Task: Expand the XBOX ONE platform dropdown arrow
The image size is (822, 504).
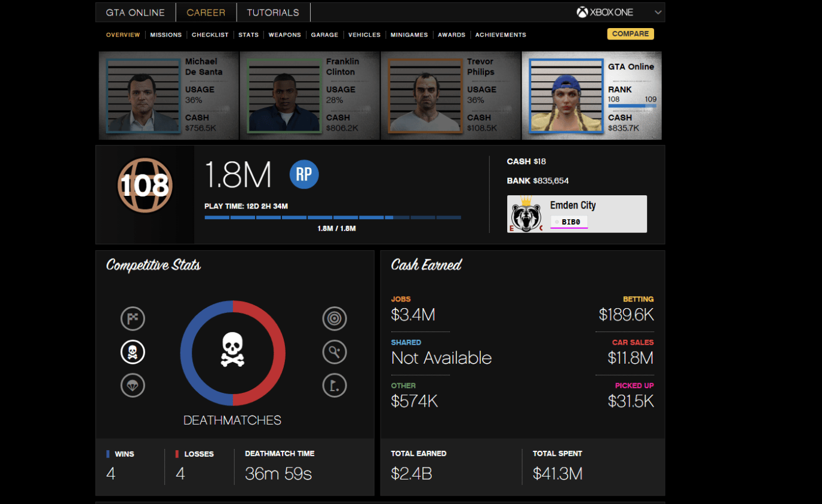Action: coord(658,13)
